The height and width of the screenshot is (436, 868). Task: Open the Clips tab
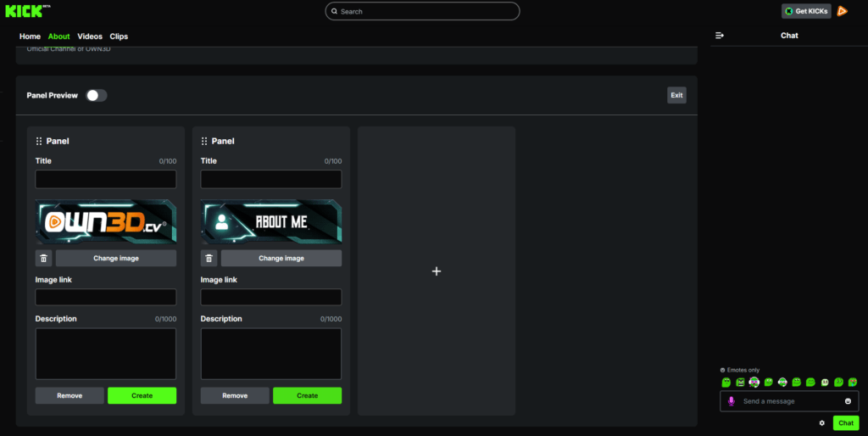pos(119,36)
